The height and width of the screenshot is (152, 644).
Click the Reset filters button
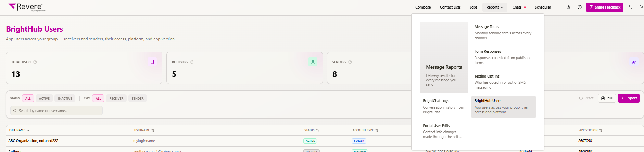[586, 98]
